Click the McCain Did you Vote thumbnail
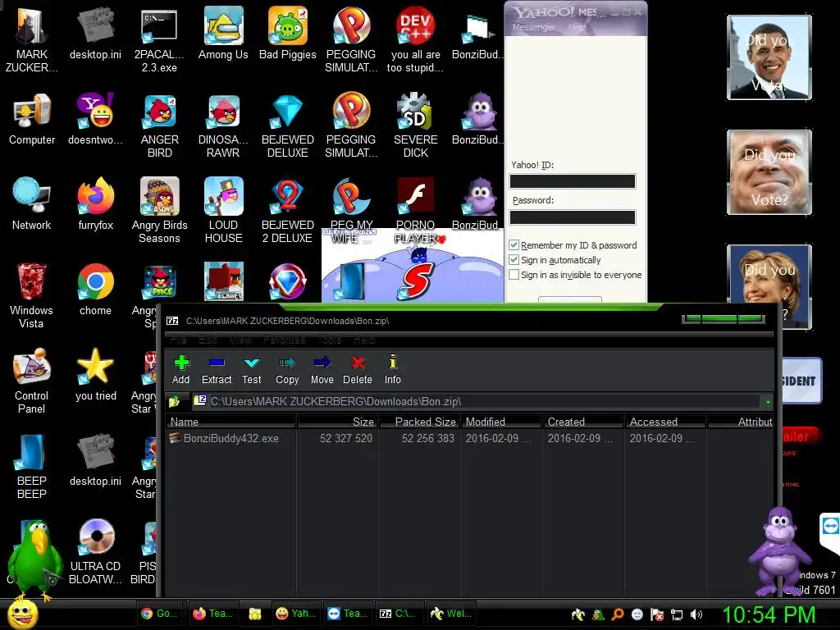The image size is (840, 630). (x=769, y=172)
